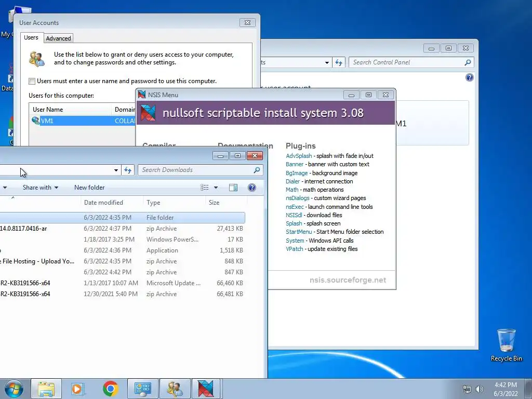
Task: Click the Control Panel search magnifier icon
Action: (x=468, y=62)
